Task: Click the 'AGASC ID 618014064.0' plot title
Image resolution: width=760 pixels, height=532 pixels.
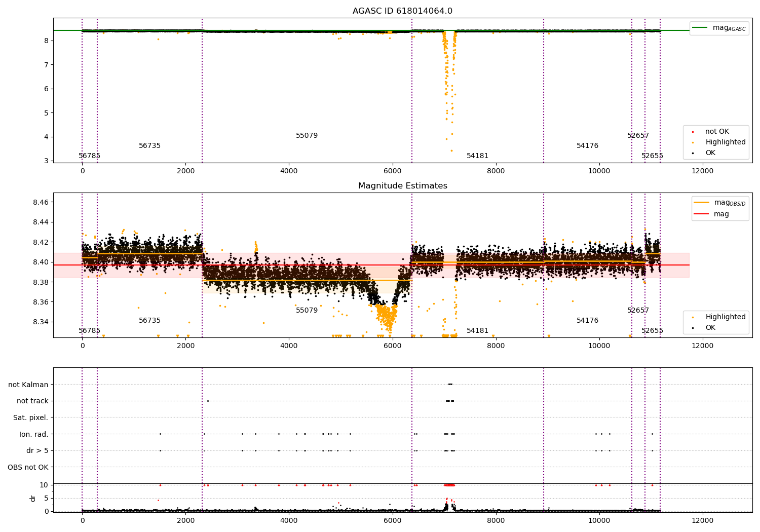Action: 403,11
